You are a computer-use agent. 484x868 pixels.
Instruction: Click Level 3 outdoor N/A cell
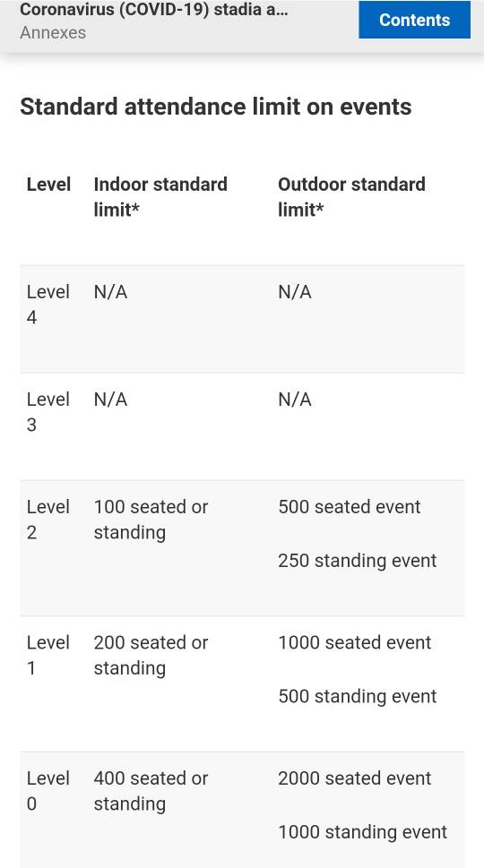(x=295, y=400)
